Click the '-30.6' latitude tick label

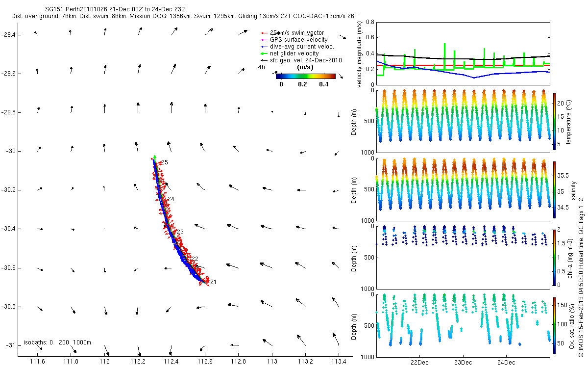[x=8, y=268]
